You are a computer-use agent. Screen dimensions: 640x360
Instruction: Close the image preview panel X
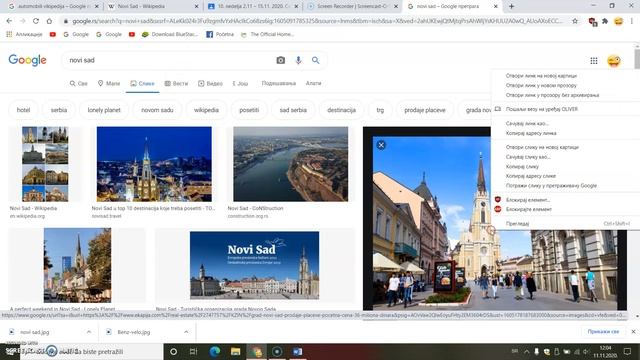(381, 145)
